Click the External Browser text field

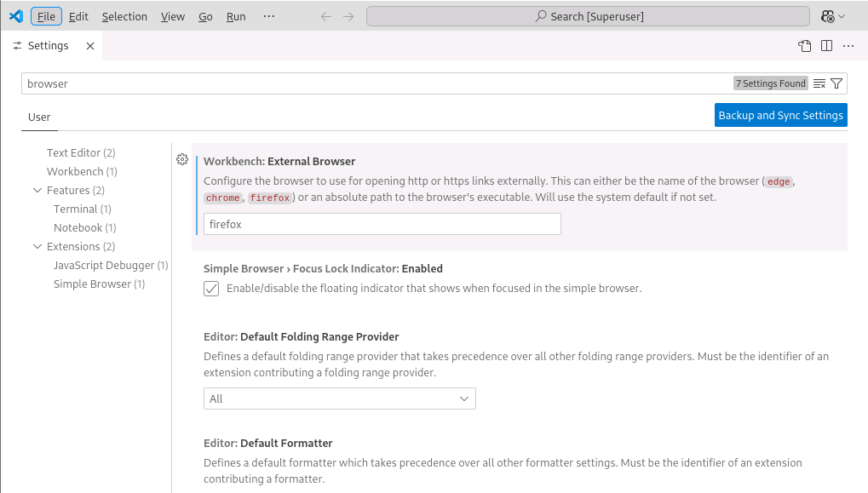pos(382,224)
